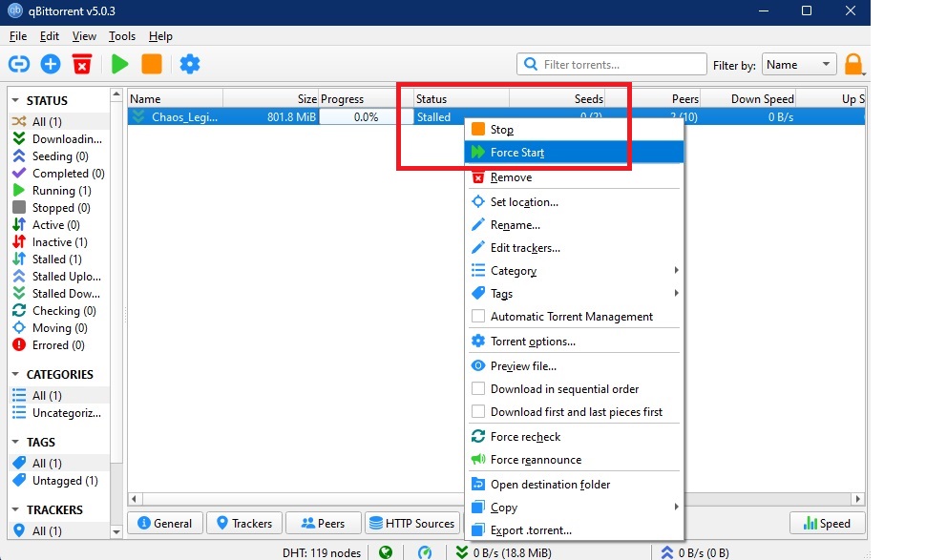Click the red Remove torrent toolbar icon
This screenshot has width=926, height=560.
(82, 64)
